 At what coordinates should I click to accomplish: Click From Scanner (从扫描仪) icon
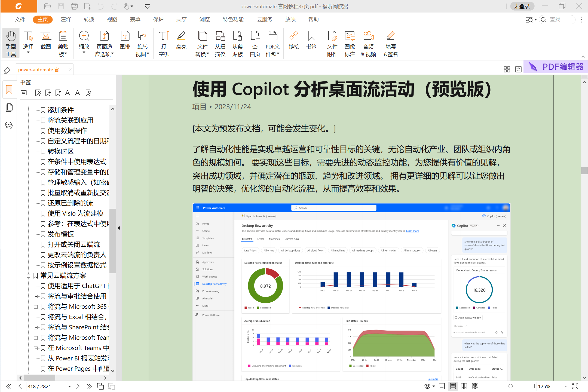tap(220, 43)
